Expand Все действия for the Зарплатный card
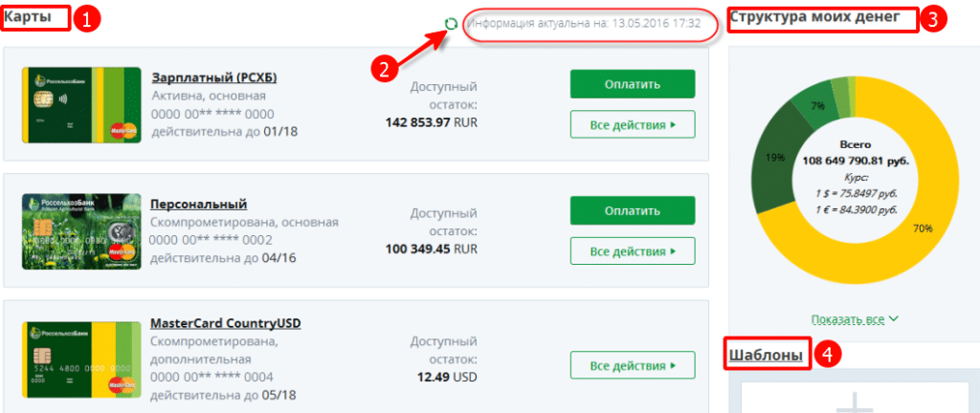The width and height of the screenshot is (980, 413). (633, 125)
